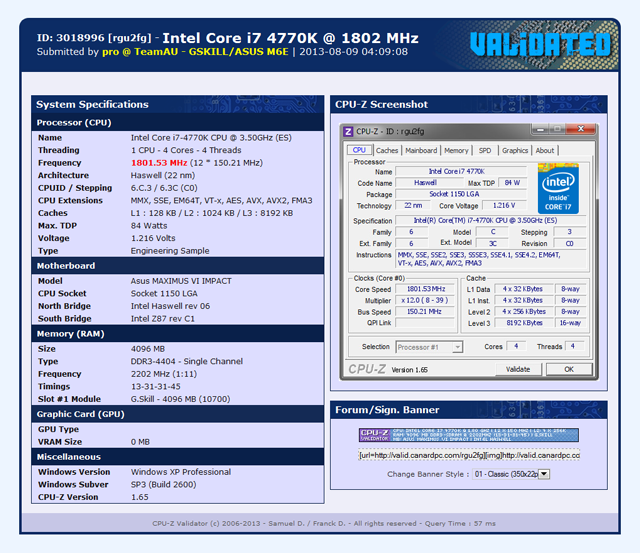Click the 'SP3 (Build 2600)' value

[163, 484]
